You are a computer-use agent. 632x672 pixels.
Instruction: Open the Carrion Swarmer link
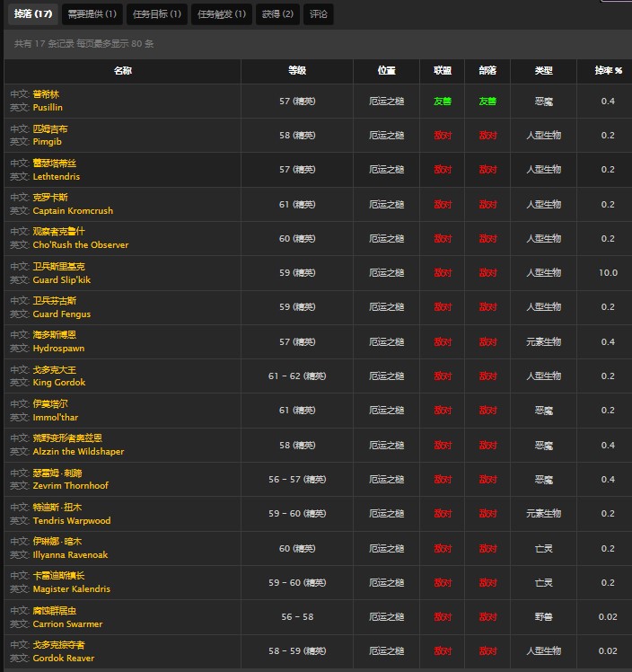[x=67, y=624]
